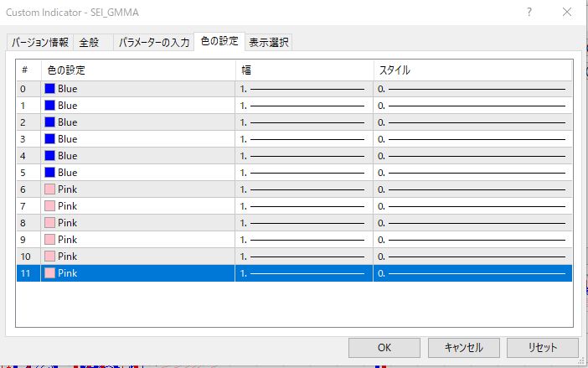Click the OK button

pos(384,348)
